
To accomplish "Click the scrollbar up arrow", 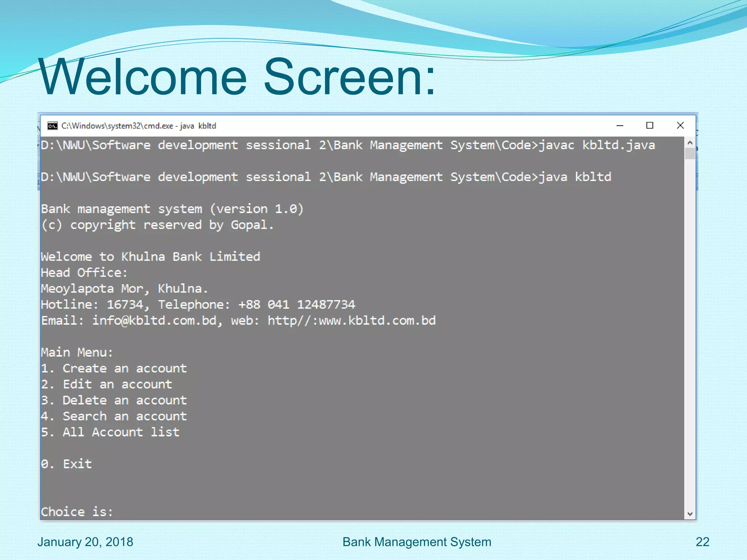I will (690, 143).
